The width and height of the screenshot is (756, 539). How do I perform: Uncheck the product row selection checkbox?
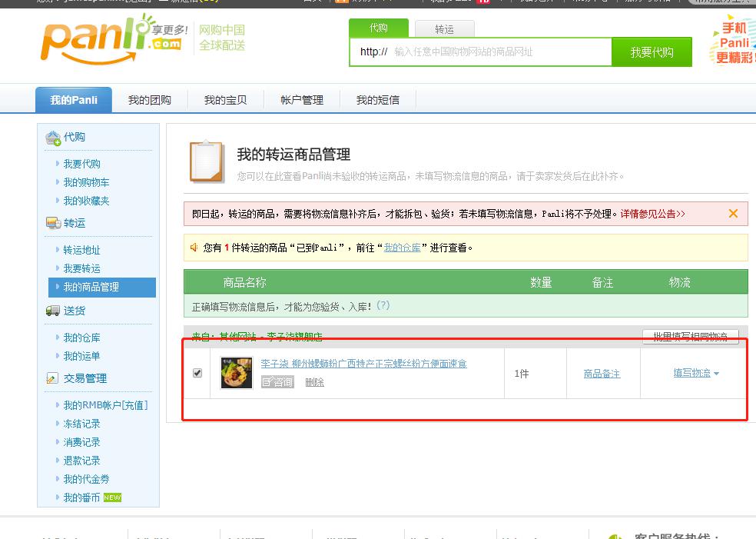(197, 373)
